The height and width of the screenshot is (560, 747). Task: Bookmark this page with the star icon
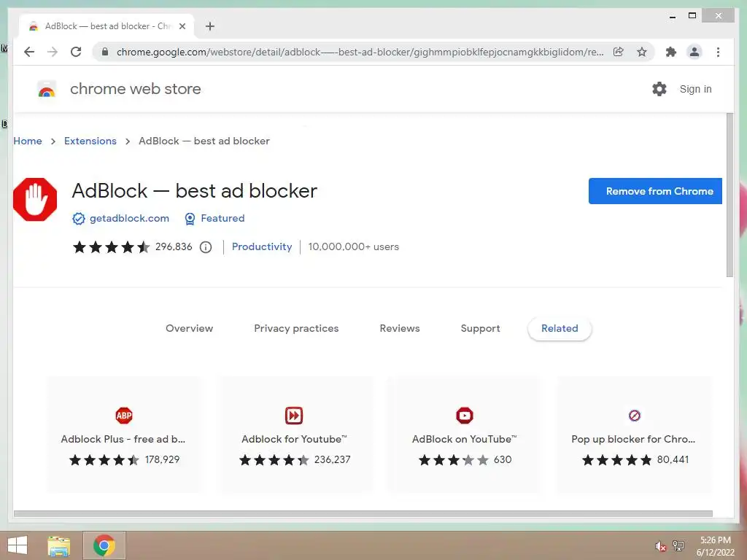pos(642,52)
